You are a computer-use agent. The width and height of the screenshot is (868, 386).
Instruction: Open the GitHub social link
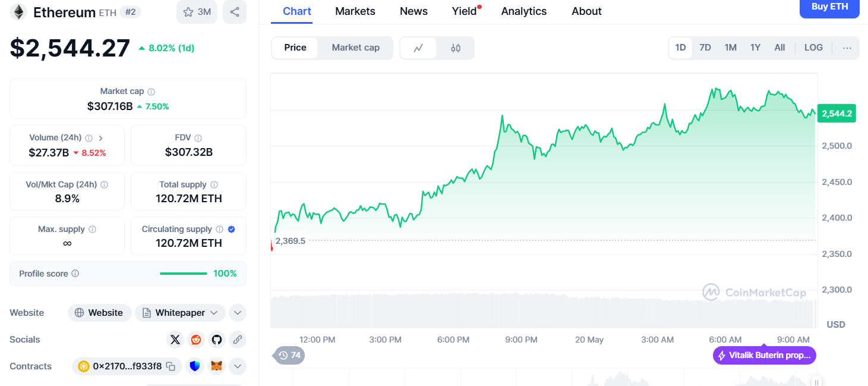coord(216,340)
